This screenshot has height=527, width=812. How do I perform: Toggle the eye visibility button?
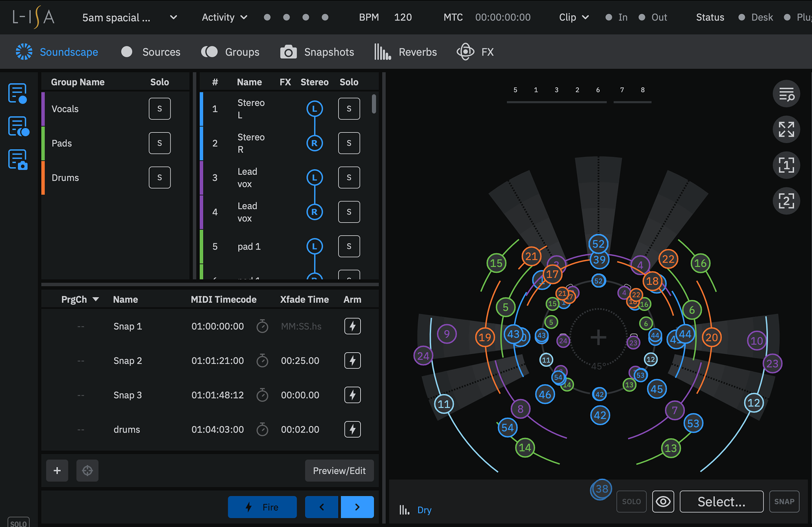663,502
